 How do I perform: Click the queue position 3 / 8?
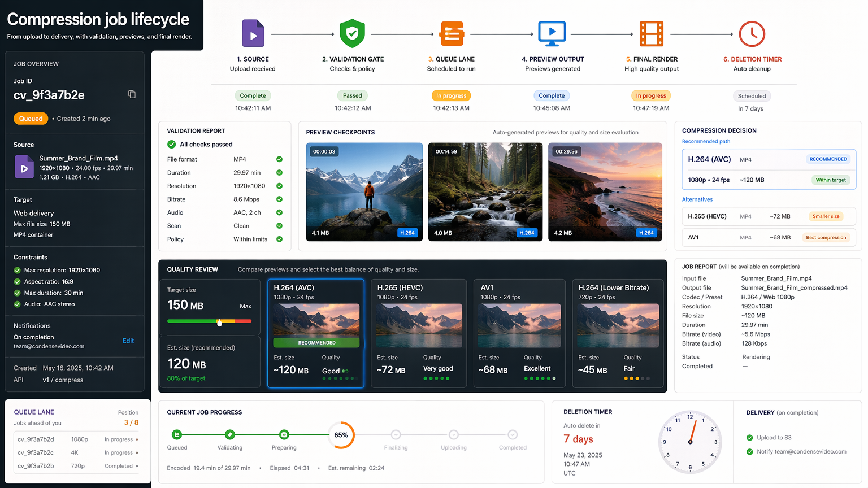tap(131, 422)
